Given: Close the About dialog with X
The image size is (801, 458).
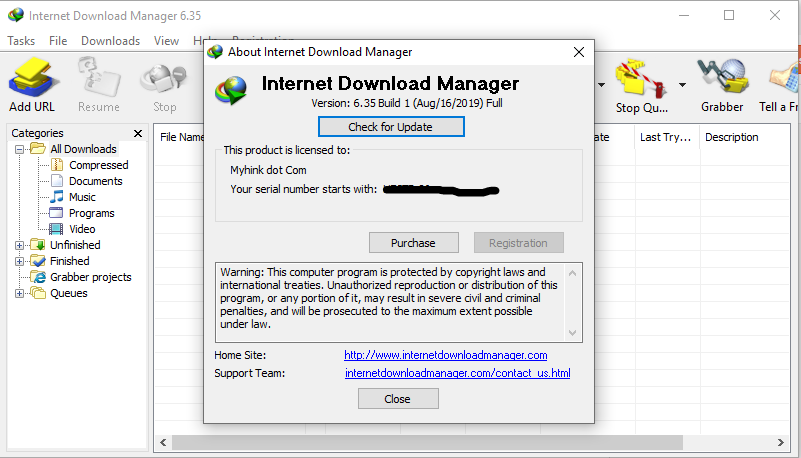Looking at the screenshot, I should (579, 52).
